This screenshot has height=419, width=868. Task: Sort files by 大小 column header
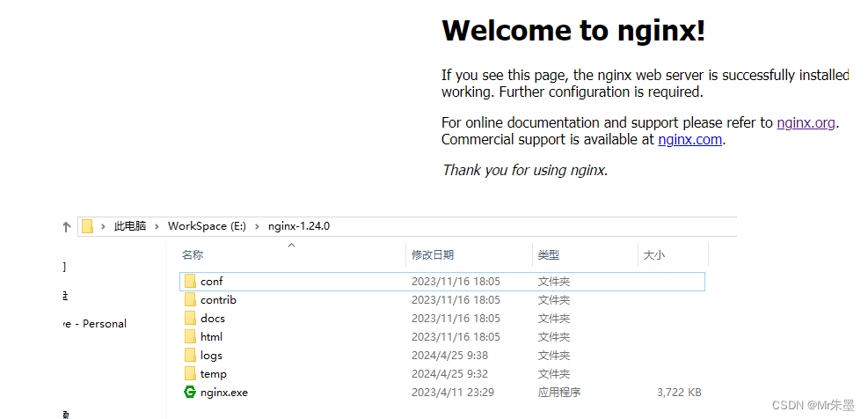tap(653, 255)
